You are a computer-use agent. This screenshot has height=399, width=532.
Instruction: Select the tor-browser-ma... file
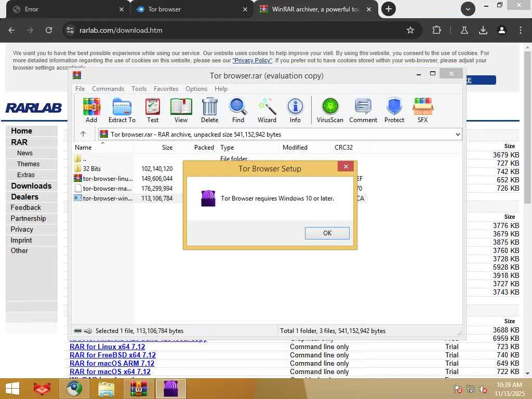[103, 188]
